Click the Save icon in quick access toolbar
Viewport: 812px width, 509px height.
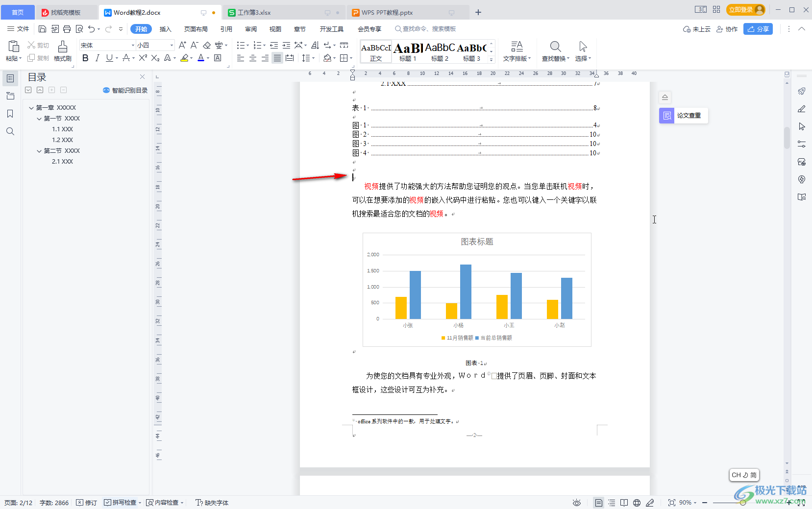point(42,29)
